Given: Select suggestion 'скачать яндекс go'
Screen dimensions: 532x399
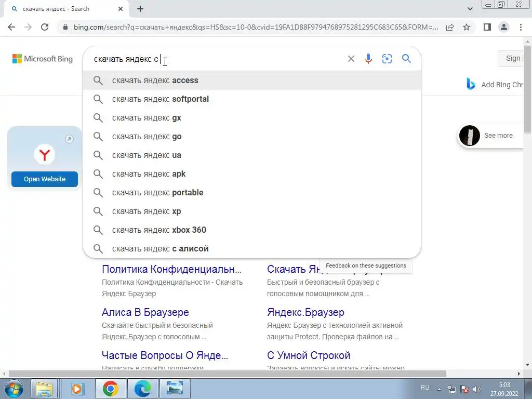Looking at the screenshot, I should point(252,137).
